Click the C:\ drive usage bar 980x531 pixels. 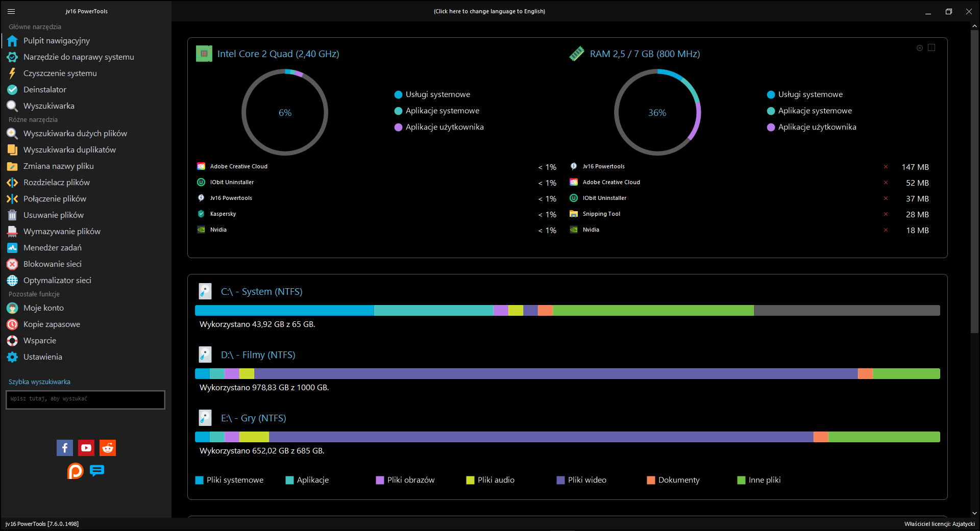coord(568,310)
